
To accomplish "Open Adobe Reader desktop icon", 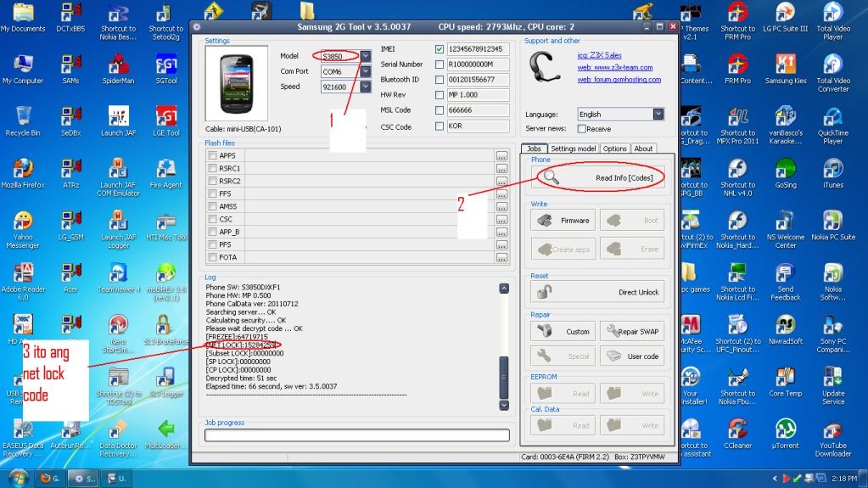I will click(x=23, y=282).
